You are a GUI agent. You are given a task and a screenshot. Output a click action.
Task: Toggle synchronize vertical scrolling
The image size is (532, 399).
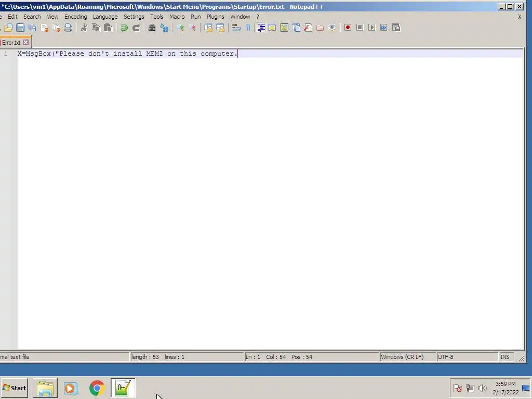pyautogui.click(x=208, y=28)
